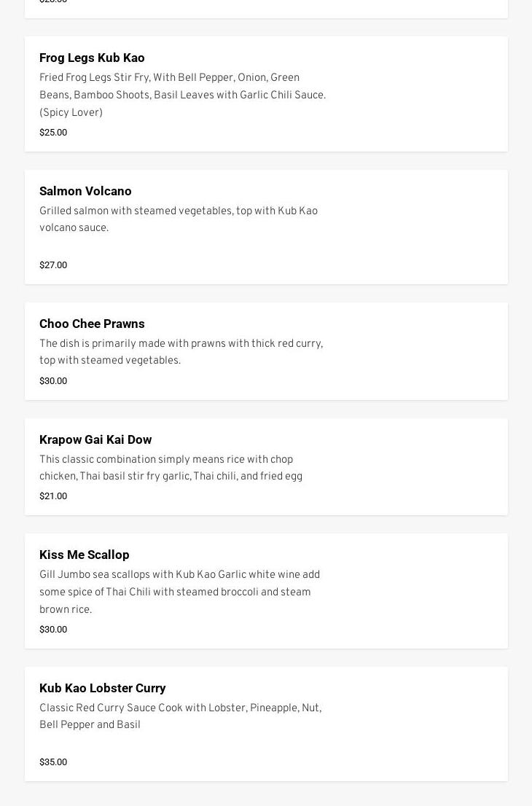Click the $21.00 Krapow Gai price
Screen dimensions: 532x806
coord(53,496)
